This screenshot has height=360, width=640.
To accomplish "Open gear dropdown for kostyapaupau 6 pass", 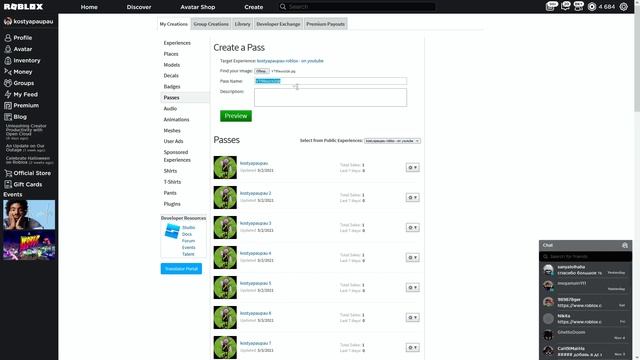I will (413, 318).
